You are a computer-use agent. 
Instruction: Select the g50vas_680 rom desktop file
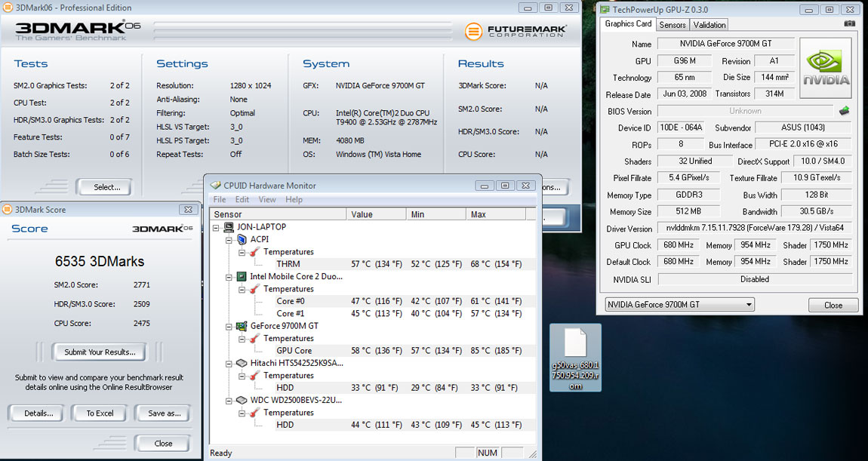coord(575,358)
